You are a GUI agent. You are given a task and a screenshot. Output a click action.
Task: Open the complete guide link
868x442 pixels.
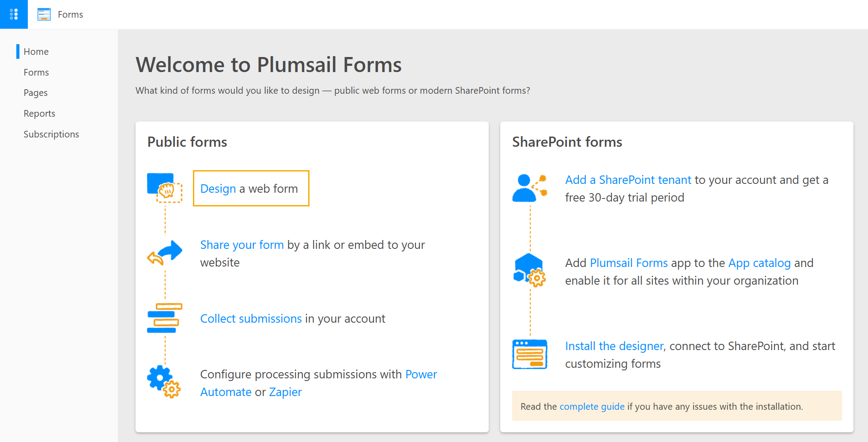pos(592,407)
